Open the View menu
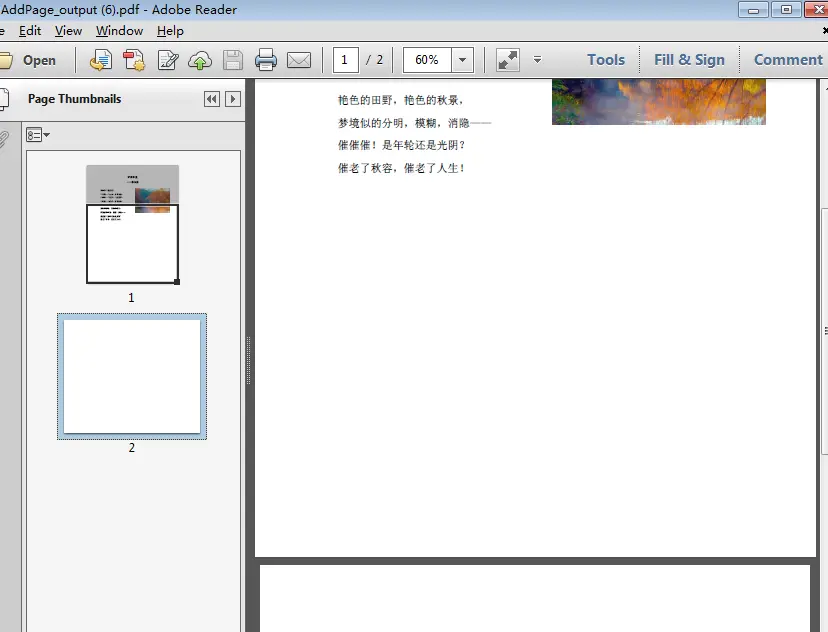828x632 pixels. (x=68, y=31)
